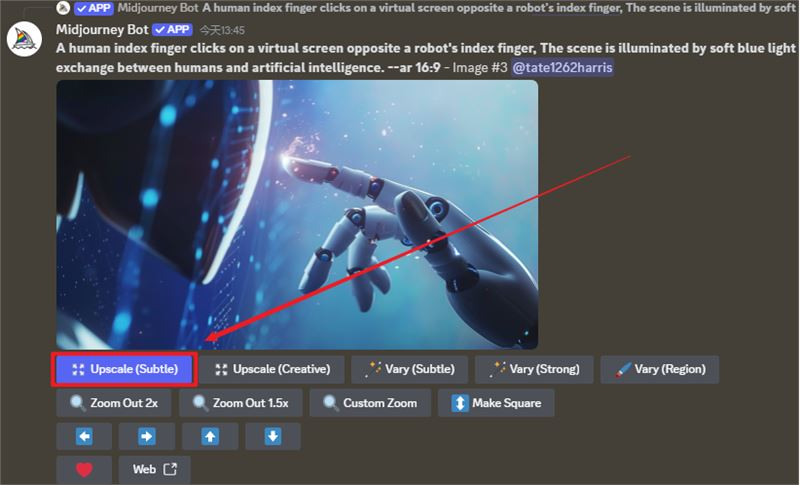Screen dimensions: 800x485
Task: Pan image up with up arrow
Action: click(x=209, y=436)
